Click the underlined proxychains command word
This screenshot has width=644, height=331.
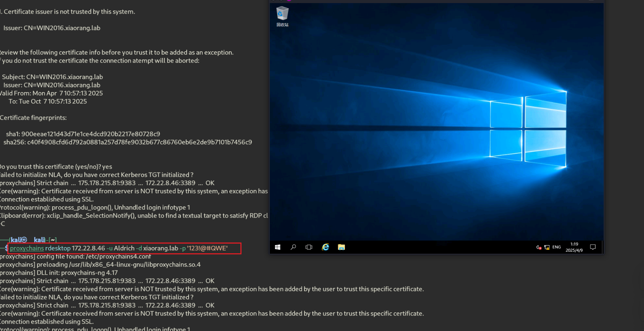(27, 248)
